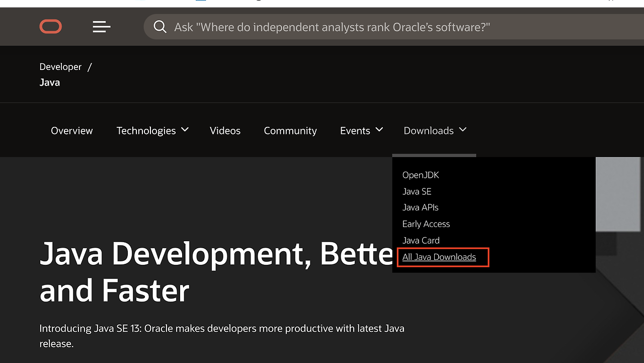644x363 pixels.
Task: Click the Introducing Java SE 13 paragraph
Action: (222, 336)
